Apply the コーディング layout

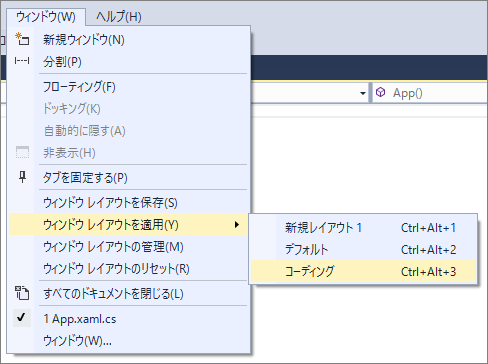pyautogui.click(x=363, y=272)
